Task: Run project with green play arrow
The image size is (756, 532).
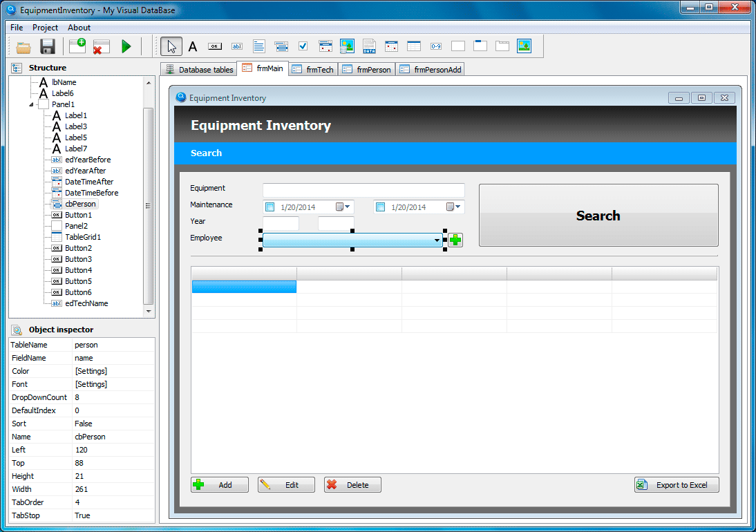Action: [x=126, y=46]
